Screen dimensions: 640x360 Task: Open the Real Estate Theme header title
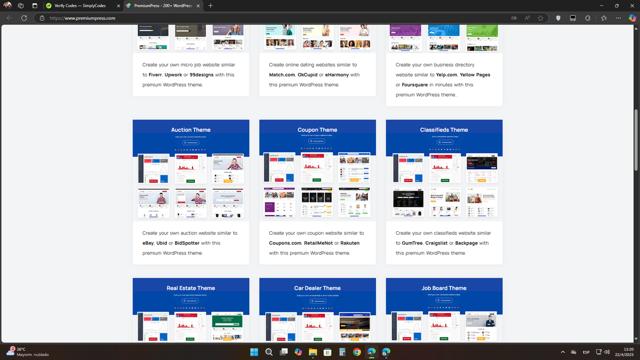click(191, 288)
